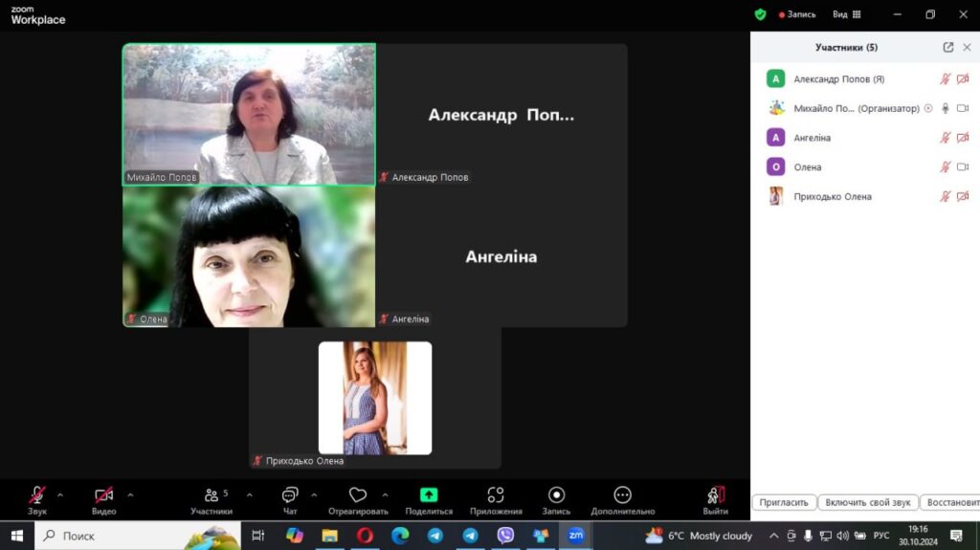The height and width of the screenshot is (550, 980).
Task: Pop out the Участники panel
Action: (x=948, y=48)
